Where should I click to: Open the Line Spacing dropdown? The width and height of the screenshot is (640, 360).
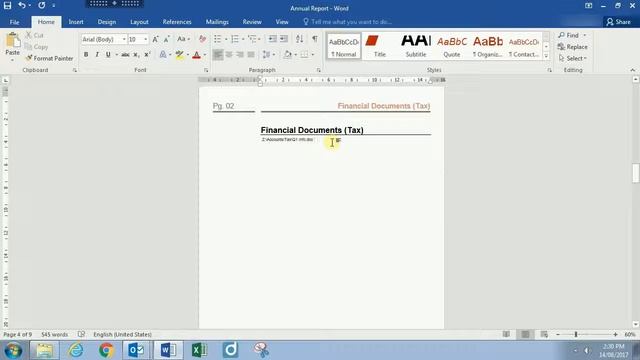point(268,55)
